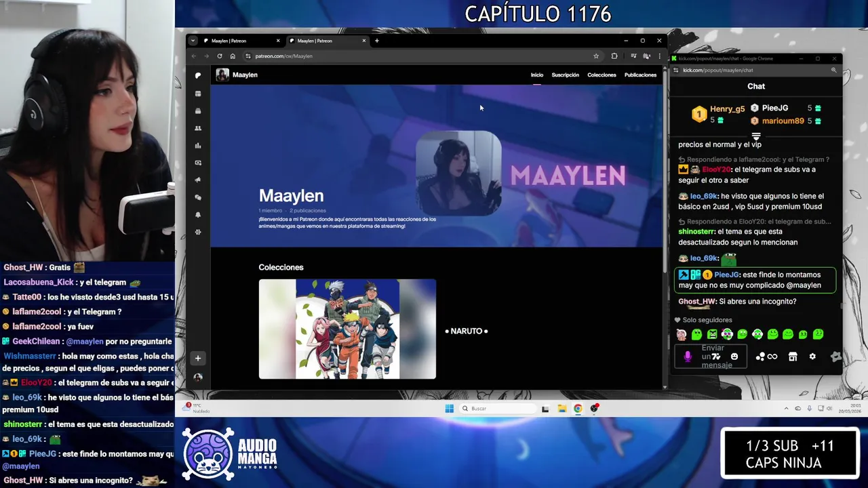Screen dimensions: 868x488
Task: Show hidden system tray icons chevron
Action: click(x=787, y=408)
